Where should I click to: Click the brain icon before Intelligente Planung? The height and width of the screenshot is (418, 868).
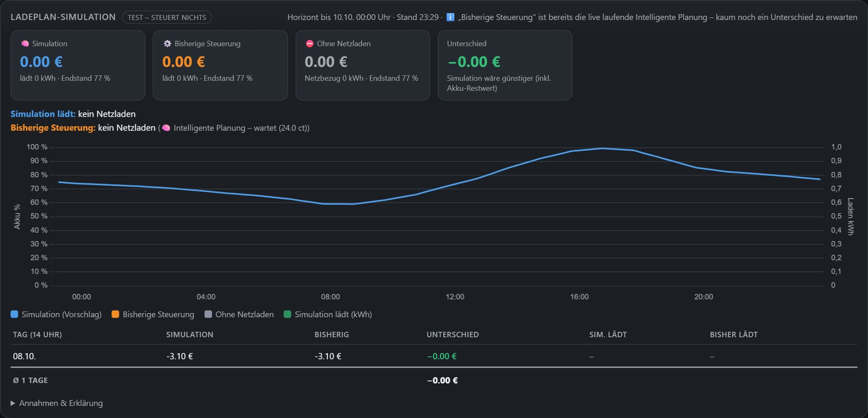tap(166, 128)
